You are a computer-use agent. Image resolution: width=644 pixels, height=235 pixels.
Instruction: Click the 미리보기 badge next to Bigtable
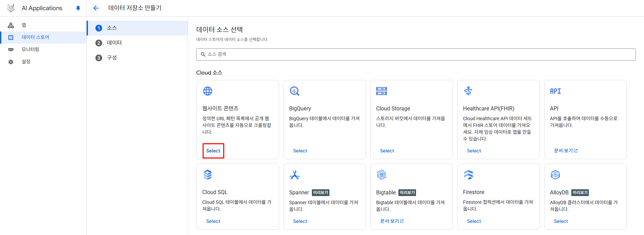coord(407,192)
